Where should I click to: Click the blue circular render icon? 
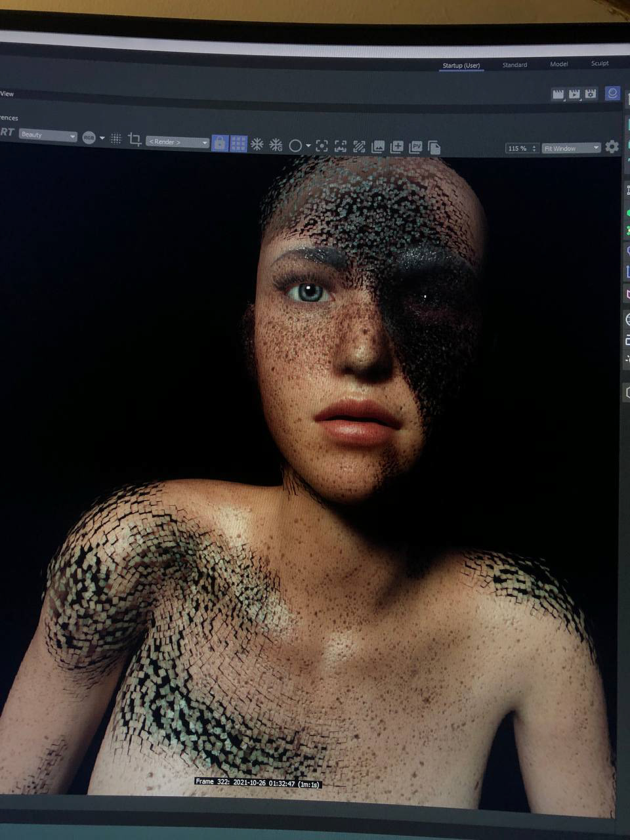click(612, 93)
